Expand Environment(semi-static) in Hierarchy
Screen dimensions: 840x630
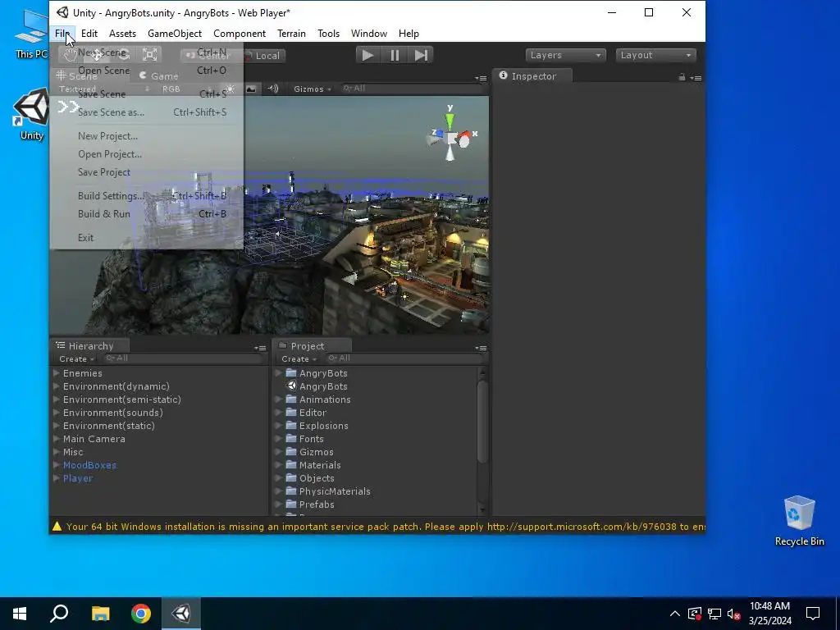point(57,399)
